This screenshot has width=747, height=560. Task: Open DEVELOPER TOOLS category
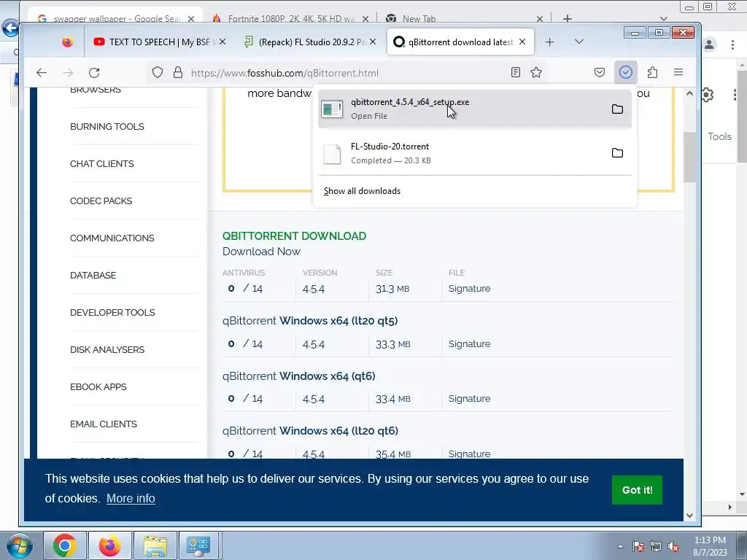[112, 312]
